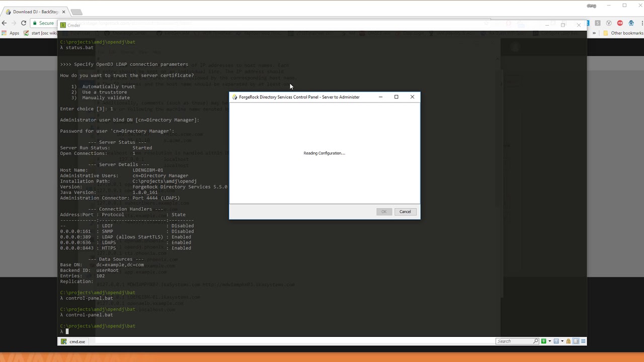Click 'control-panel.bat' last command line in terminal
This screenshot has width=644, height=362.
89,315
